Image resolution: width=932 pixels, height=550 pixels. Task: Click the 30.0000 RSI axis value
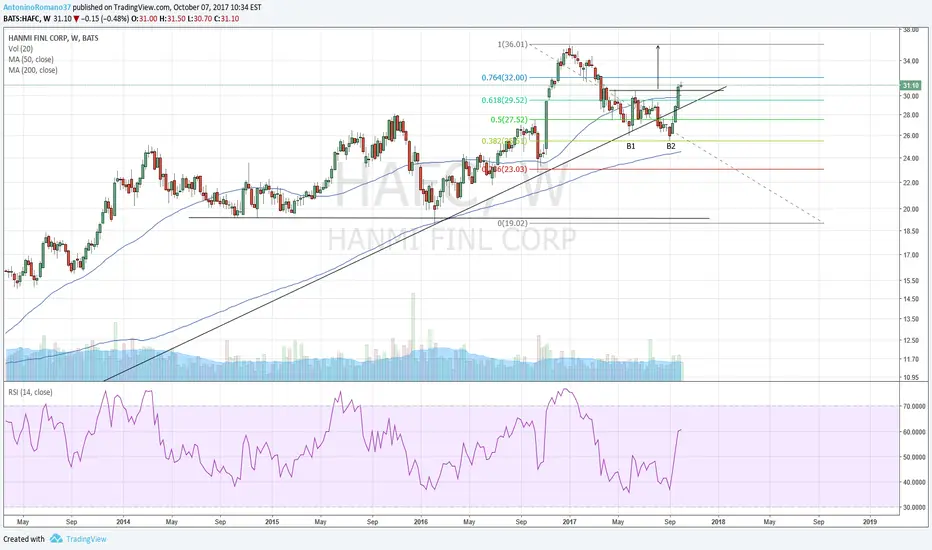(x=914, y=507)
